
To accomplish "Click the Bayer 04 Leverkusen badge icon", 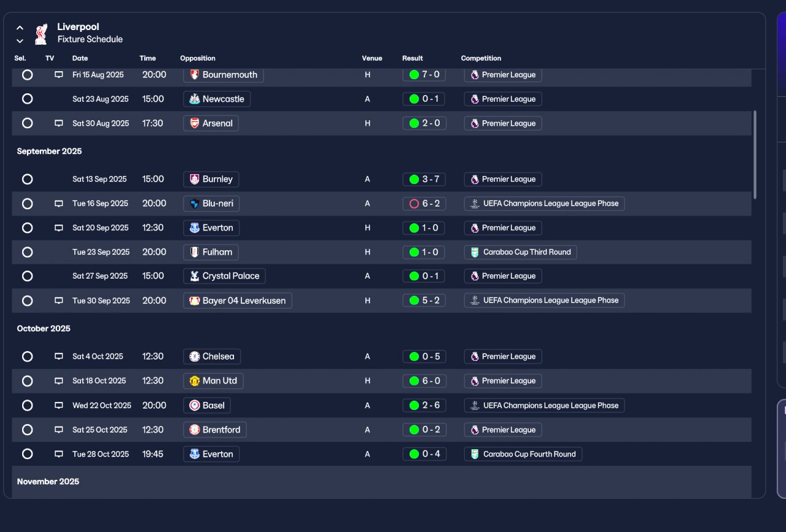I will [195, 301].
